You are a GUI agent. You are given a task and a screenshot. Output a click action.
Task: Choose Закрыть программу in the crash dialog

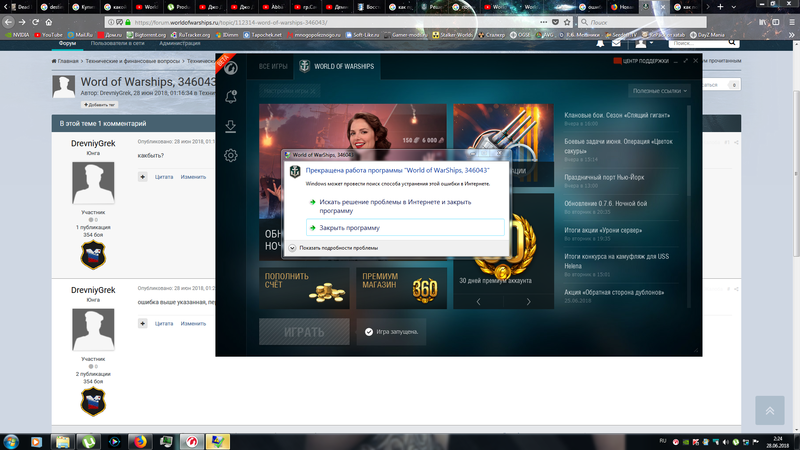(405, 228)
